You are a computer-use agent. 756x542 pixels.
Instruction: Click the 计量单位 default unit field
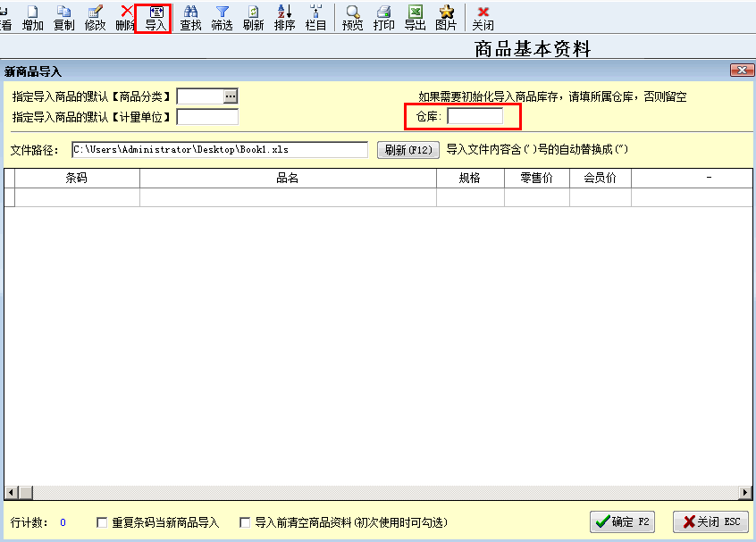(207, 117)
